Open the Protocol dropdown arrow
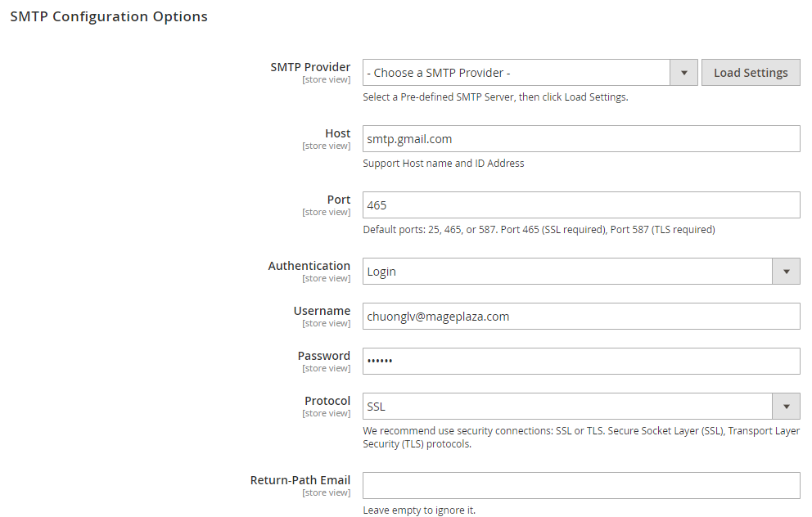This screenshot has height=517, width=812. [786, 407]
